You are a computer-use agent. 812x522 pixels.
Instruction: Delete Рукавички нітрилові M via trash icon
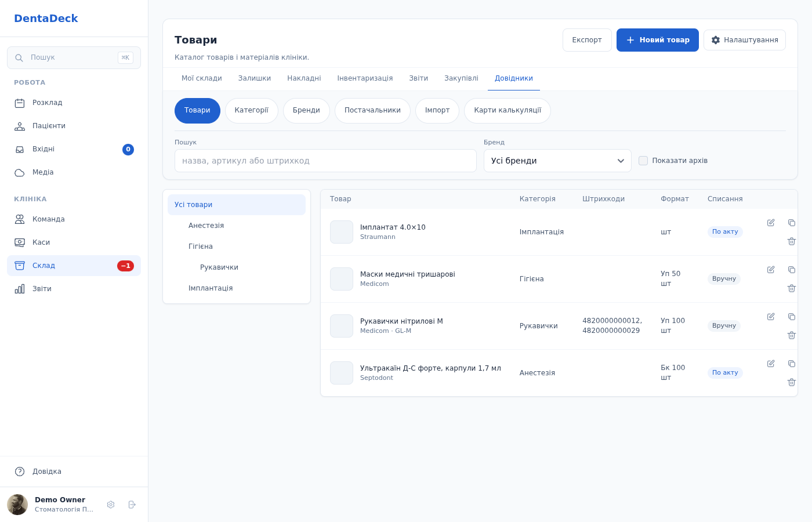pos(792,335)
